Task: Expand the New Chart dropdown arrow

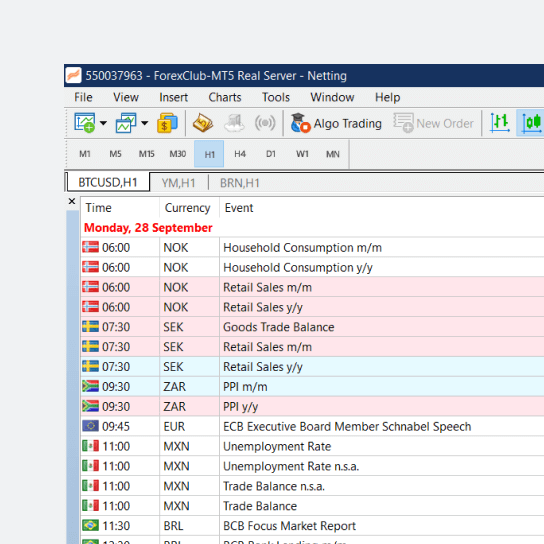Action: coord(103,123)
